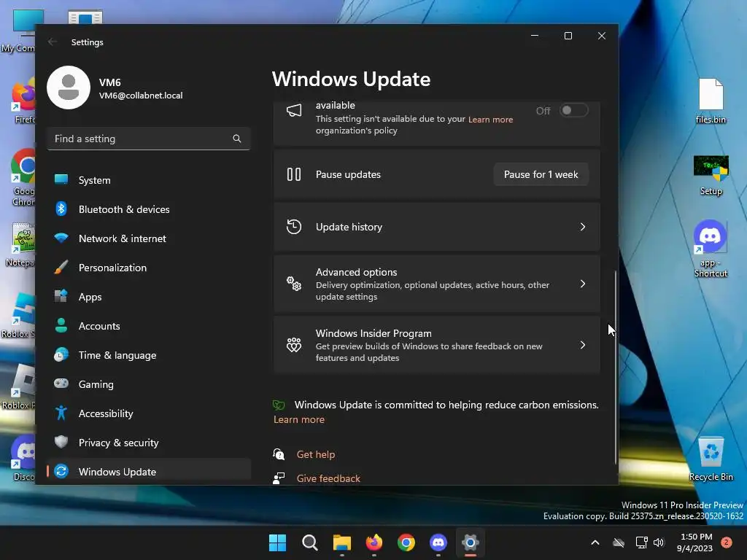Click the OneDrive cloud tray icon
The width and height of the screenshot is (747, 560).
point(619,542)
